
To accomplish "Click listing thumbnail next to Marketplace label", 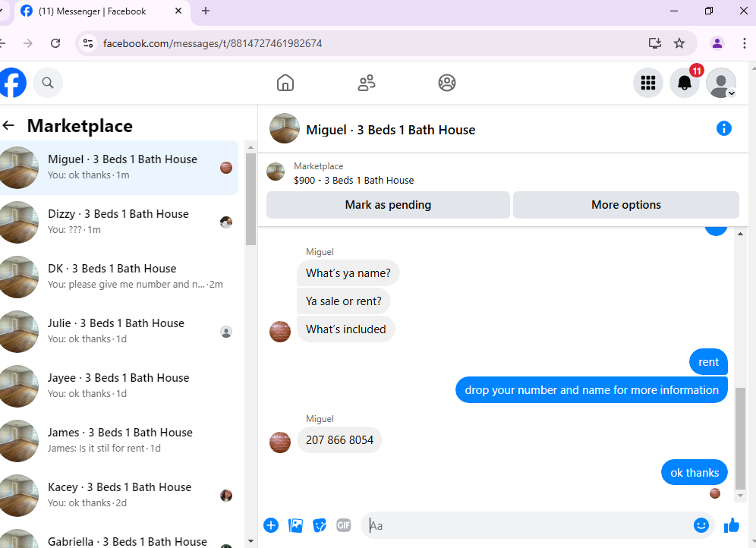I will tap(276, 172).
